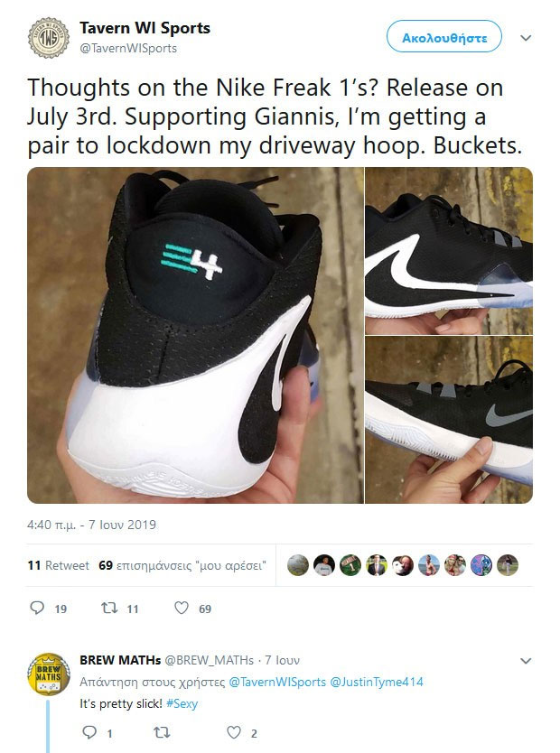
Task: Click first liker avatar in row
Action: [298, 565]
